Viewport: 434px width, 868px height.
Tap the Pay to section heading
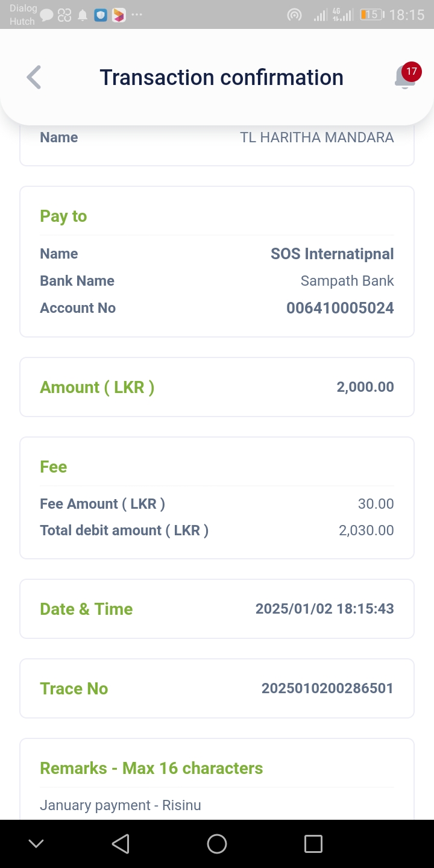[x=63, y=216]
